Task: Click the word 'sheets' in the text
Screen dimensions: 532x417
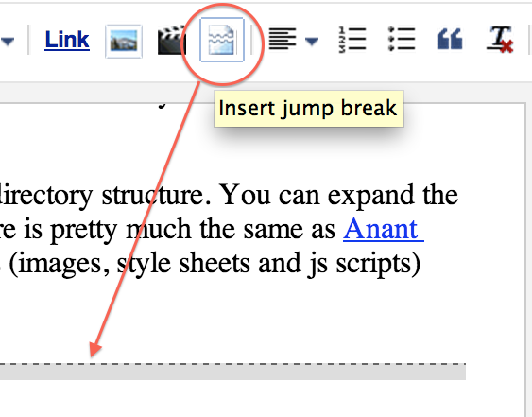Action: pos(215,264)
